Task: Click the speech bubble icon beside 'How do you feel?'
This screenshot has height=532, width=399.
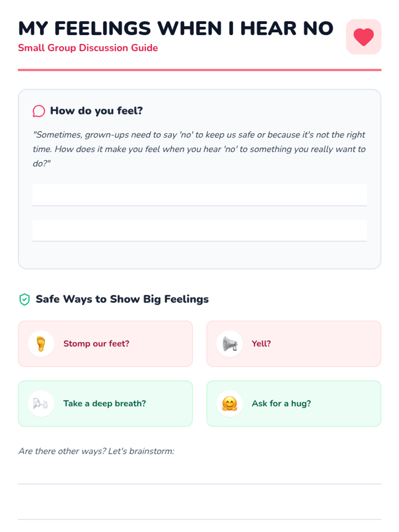Action: coord(39,111)
